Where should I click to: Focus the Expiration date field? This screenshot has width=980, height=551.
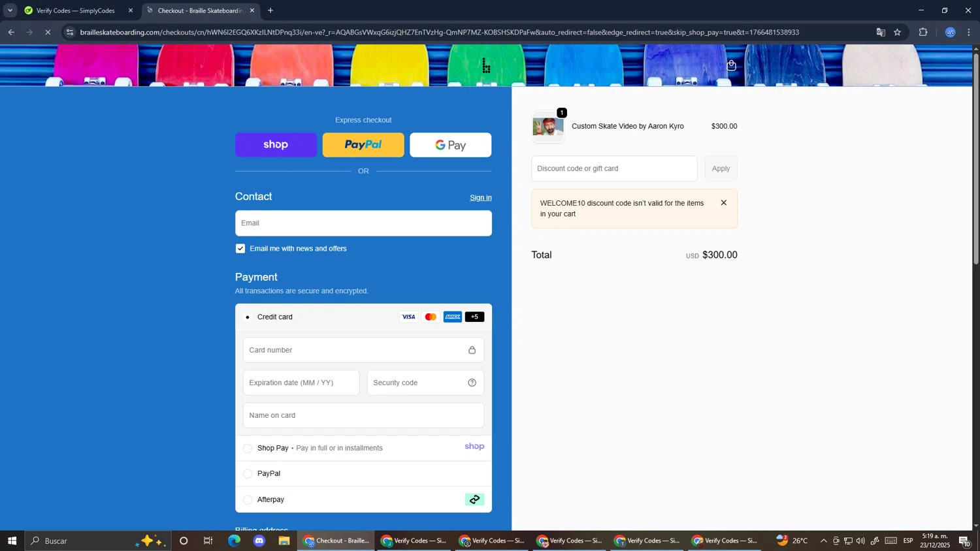(301, 383)
